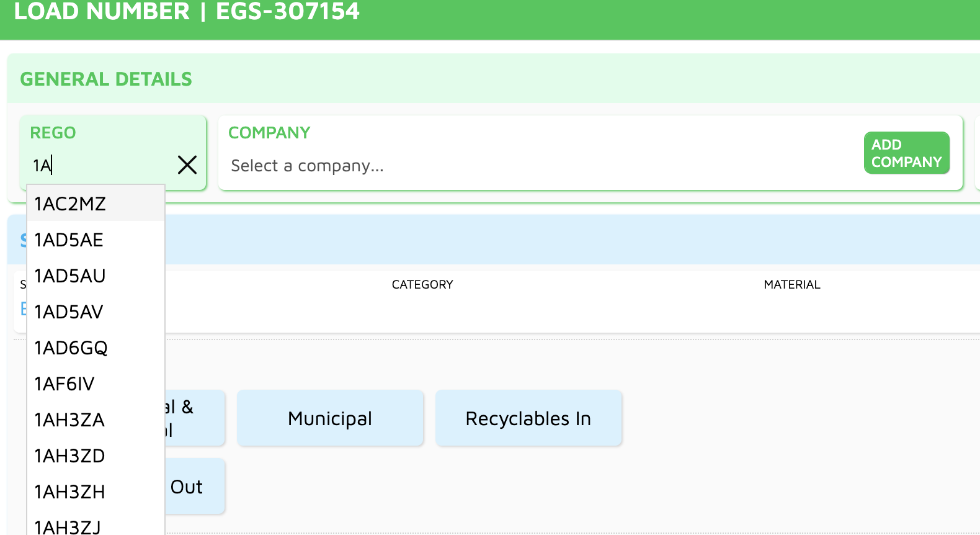Select 1AH3ZA from the rego list

click(69, 420)
